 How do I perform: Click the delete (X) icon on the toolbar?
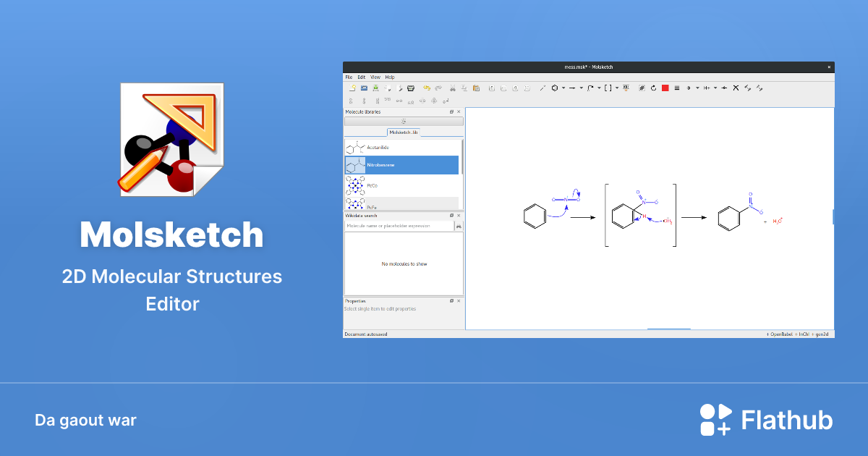(736, 88)
